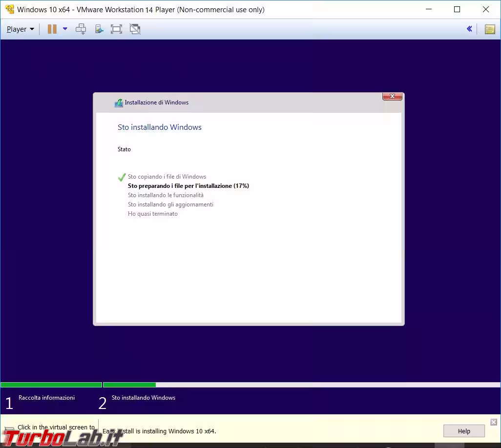
Task: Click the Help button in Easy Install bar
Action: click(x=463, y=431)
